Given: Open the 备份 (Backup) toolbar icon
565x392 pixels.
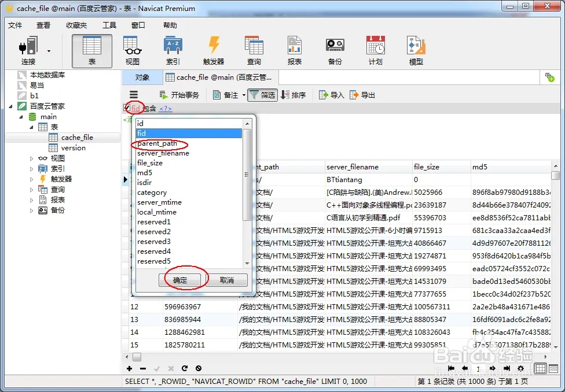Looking at the screenshot, I should point(335,50).
